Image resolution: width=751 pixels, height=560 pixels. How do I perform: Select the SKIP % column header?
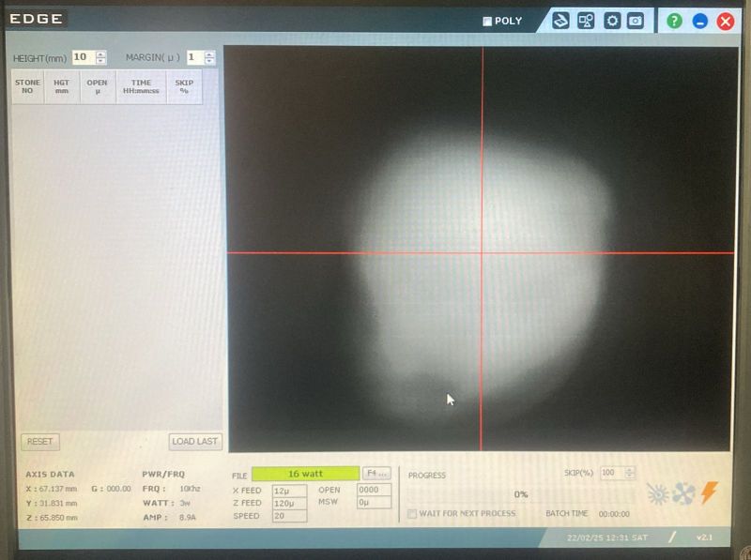(x=184, y=86)
